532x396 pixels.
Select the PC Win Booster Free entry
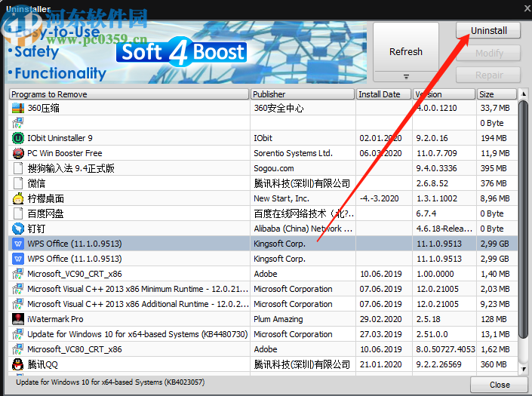[x=65, y=153]
